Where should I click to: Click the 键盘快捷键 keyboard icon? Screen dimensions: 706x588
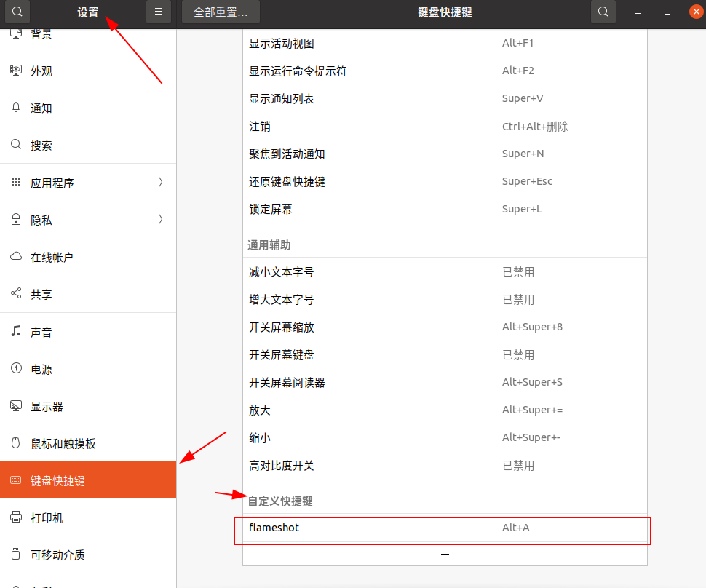pos(16,480)
